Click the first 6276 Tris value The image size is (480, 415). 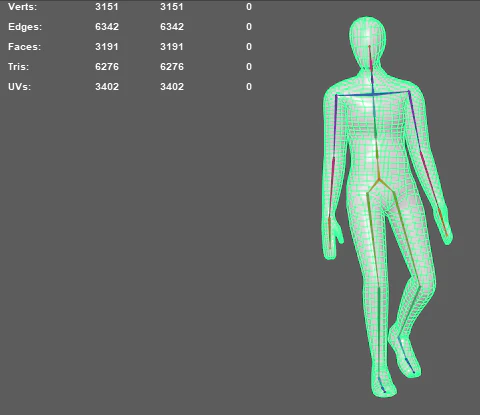(107, 67)
